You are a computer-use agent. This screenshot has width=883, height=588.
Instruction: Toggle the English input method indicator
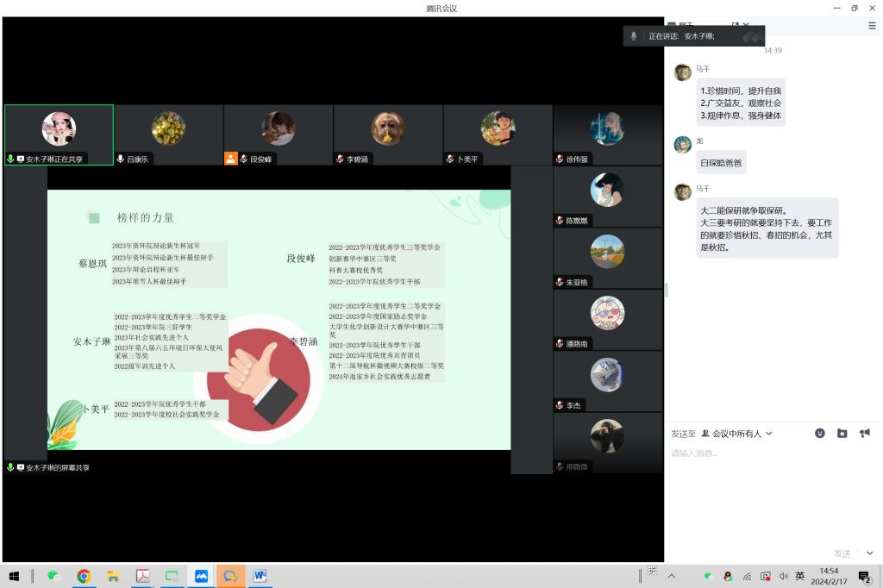click(800, 576)
